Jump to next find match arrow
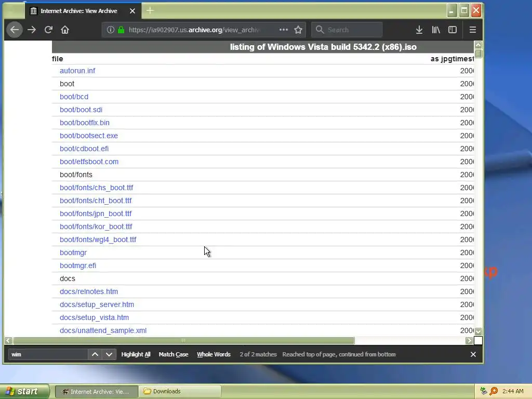 click(x=109, y=354)
